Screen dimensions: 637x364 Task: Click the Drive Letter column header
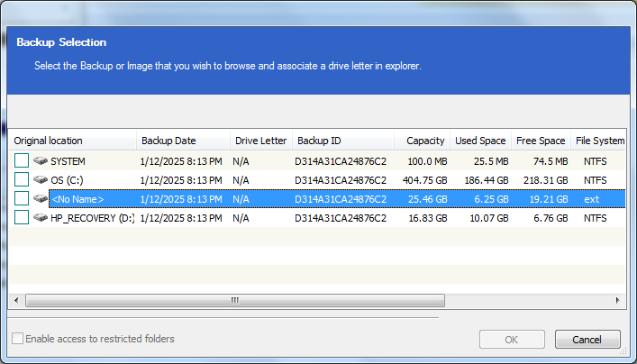[x=260, y=141]
